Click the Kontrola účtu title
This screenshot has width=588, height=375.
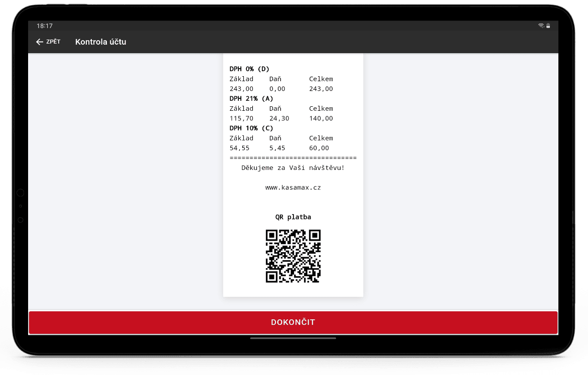(100, 42)
